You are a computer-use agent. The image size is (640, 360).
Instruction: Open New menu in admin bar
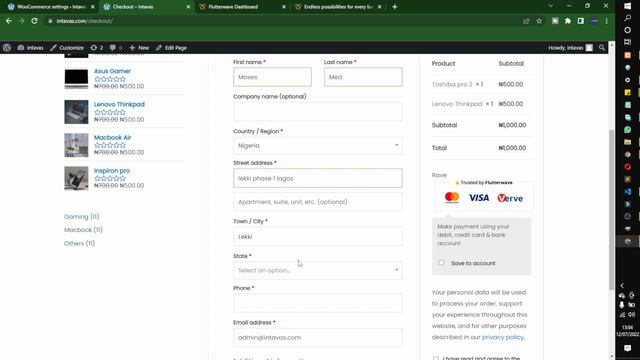pos(139,48)
